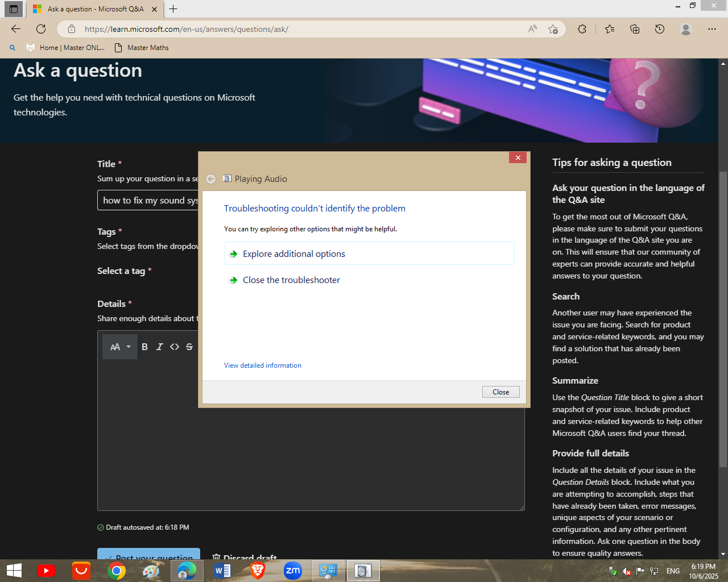Click the browser back arrow
The image size is (728, 582).
point(16,29)
